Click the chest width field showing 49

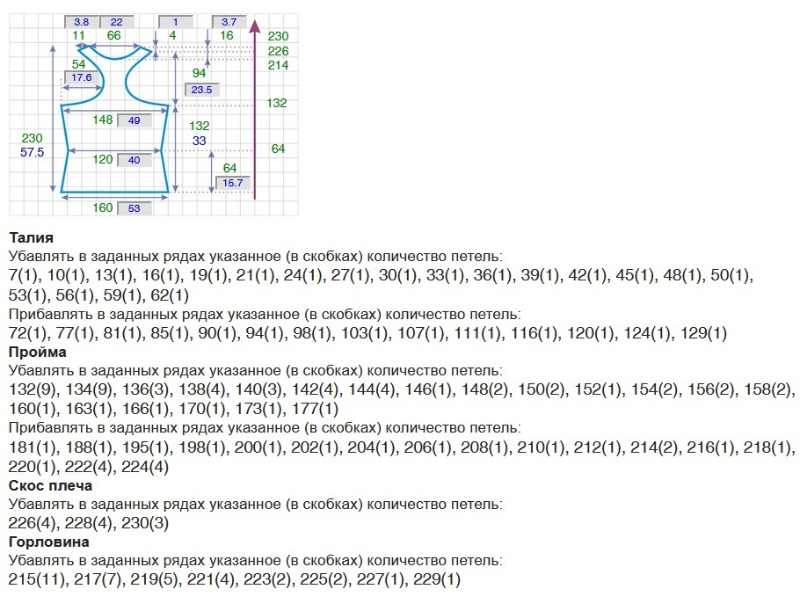pyautogui.click(x=133, y=121)
